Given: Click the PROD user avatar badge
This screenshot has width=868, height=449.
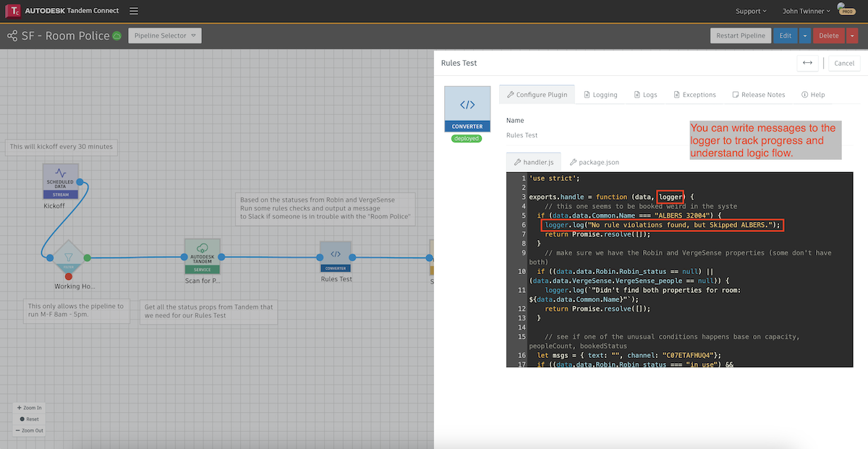Looking at the screenshot, I should [846, 10].
